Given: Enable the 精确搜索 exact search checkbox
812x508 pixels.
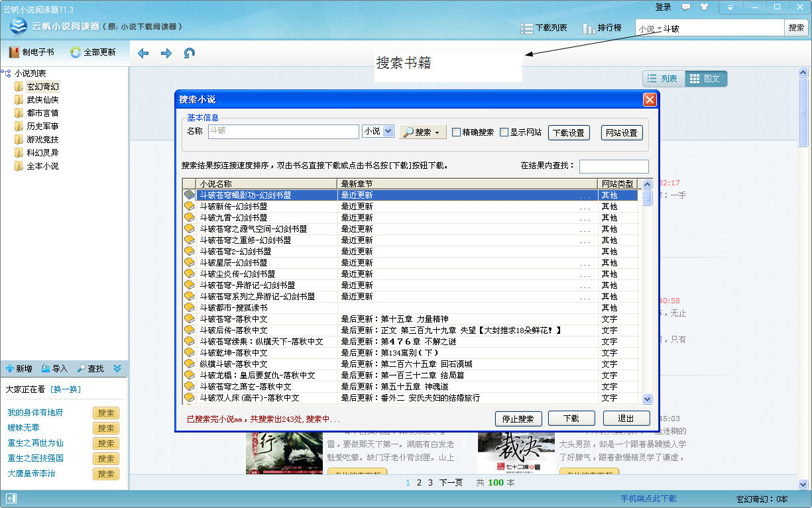Looking at the screenshot, I should tap(457, 132).
